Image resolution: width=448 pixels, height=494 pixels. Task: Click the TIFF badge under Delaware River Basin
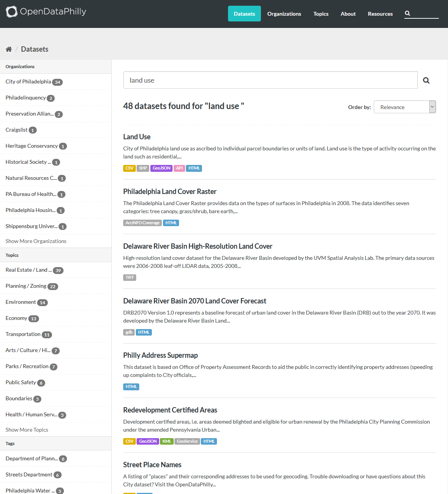tap(130, 278)
